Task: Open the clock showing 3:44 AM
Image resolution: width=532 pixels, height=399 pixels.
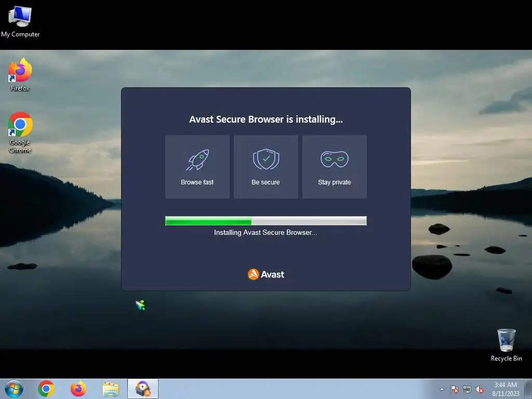Action: [506, 385]
